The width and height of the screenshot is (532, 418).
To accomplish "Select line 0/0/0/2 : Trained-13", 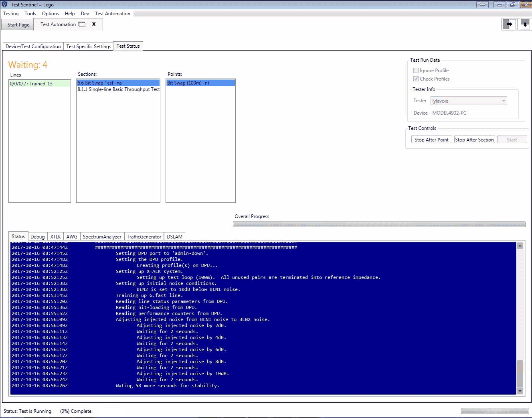I will pyautogui.click(x=39, y=84).
